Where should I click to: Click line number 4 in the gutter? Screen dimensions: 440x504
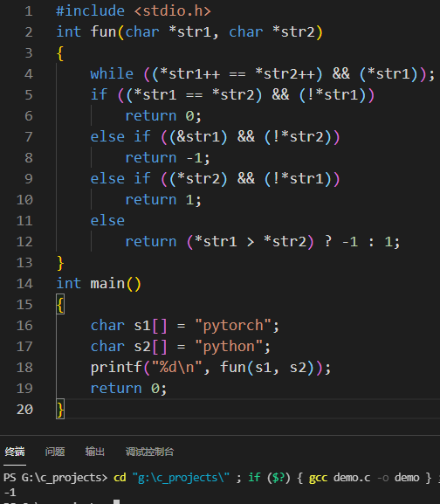[29, 74]
